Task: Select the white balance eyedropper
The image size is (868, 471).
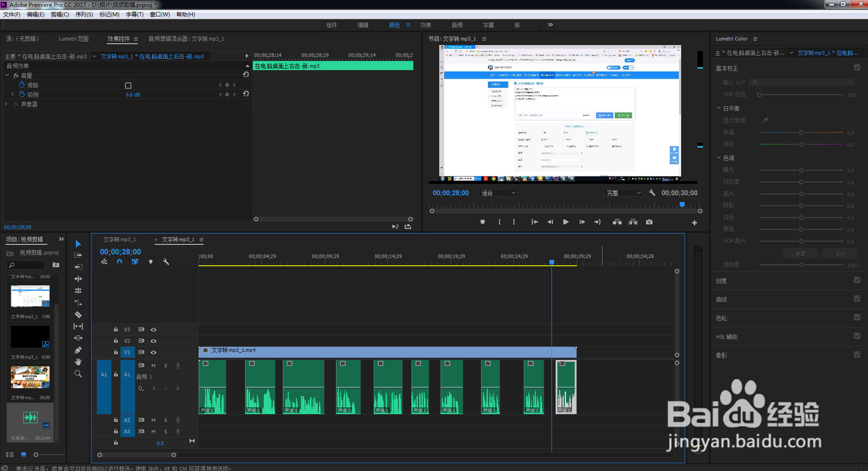Action: [765, 121]
